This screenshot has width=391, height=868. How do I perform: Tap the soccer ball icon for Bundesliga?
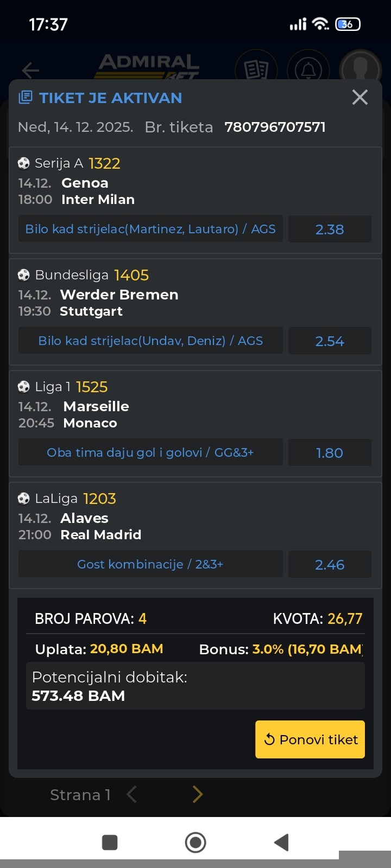(23, 275)
